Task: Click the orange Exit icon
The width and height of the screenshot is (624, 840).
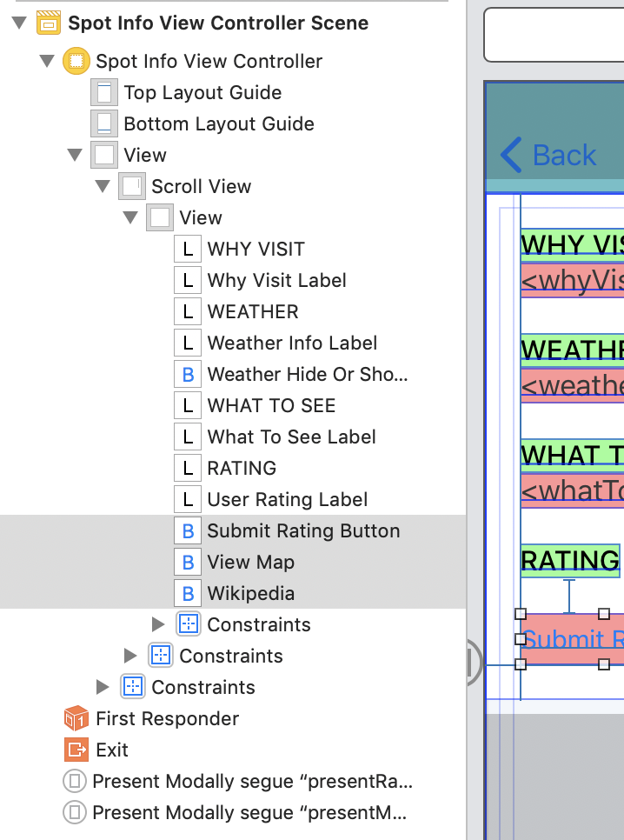Action: (76, 750)
